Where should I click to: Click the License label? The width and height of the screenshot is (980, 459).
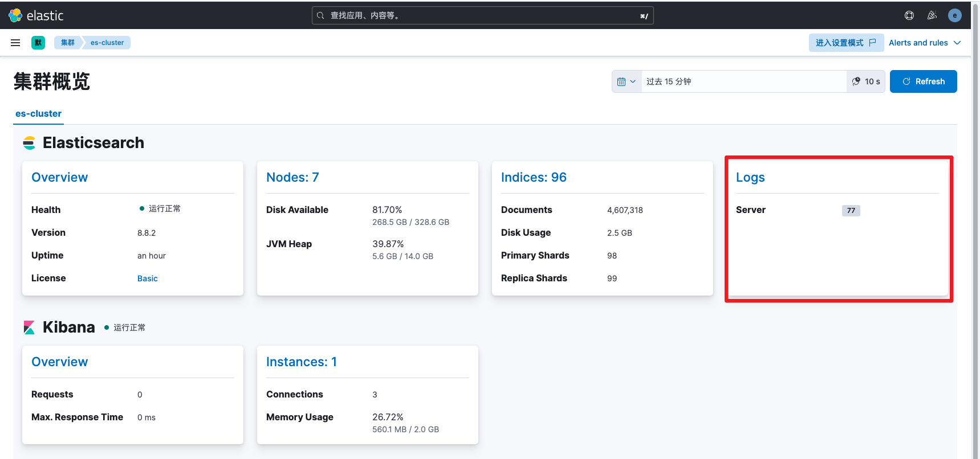(x=48, y=278)
